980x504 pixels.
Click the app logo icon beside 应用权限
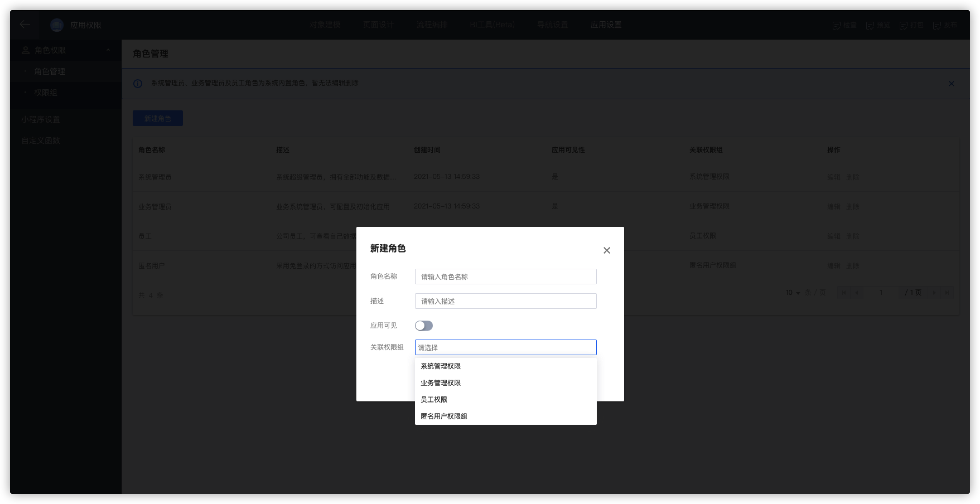point(57,25)
